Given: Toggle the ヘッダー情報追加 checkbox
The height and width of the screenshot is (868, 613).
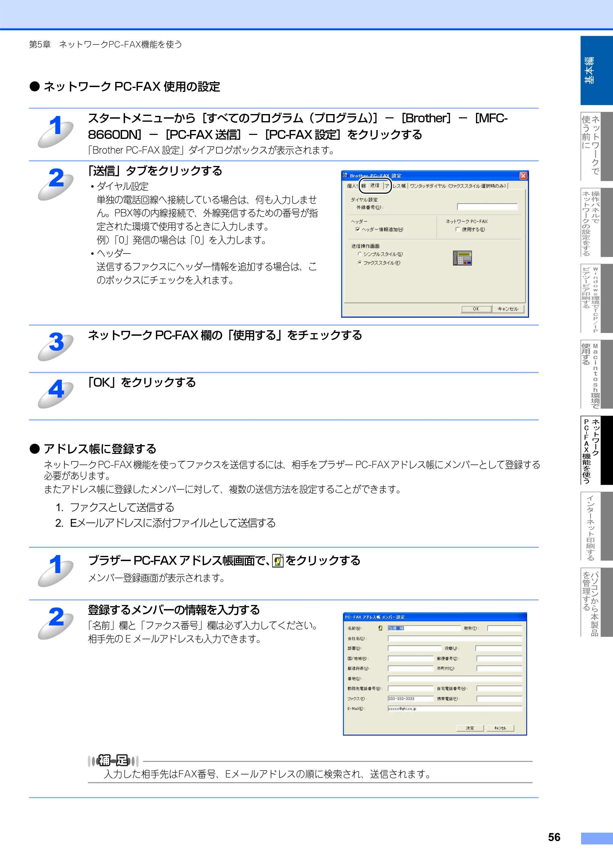Looking at the screenshot, I should [x=357, y=229].
